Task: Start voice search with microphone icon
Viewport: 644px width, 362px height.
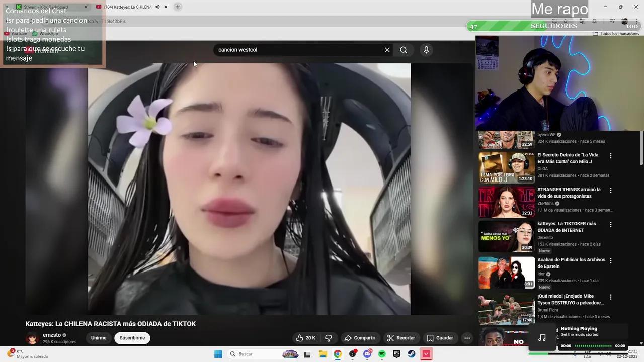Action: coord(426,50)
